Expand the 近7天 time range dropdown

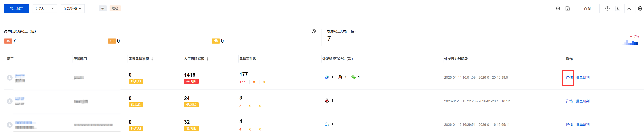[45, 8]
